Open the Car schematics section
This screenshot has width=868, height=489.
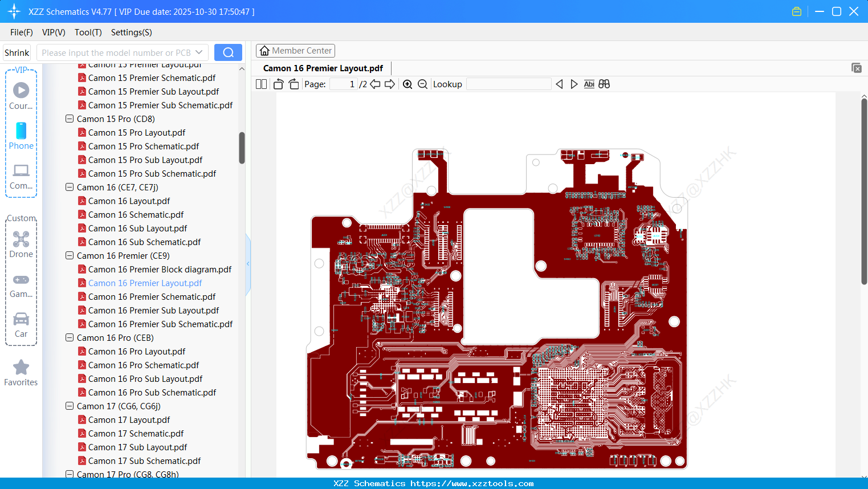coord(21,324)
